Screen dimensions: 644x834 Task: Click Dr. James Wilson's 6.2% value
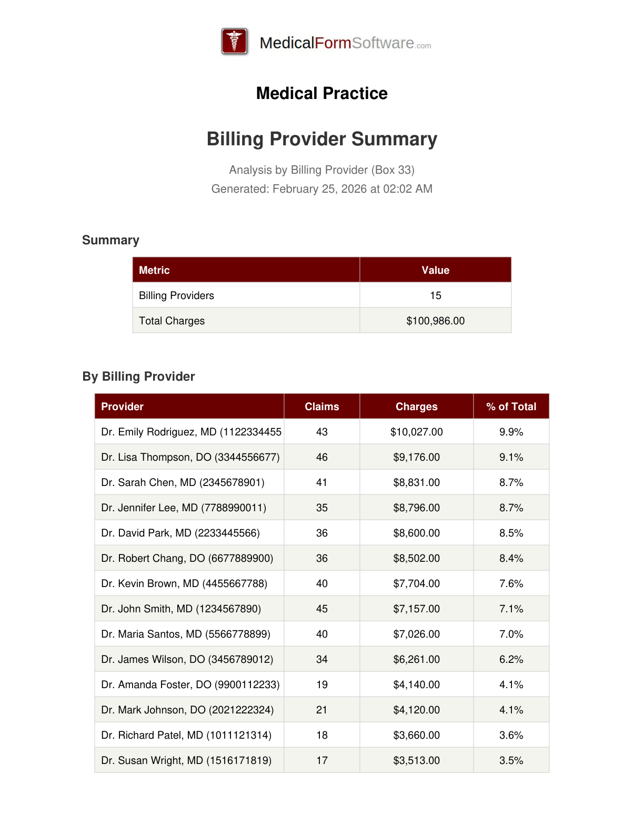pyautogui.click(x=511, y=659)
